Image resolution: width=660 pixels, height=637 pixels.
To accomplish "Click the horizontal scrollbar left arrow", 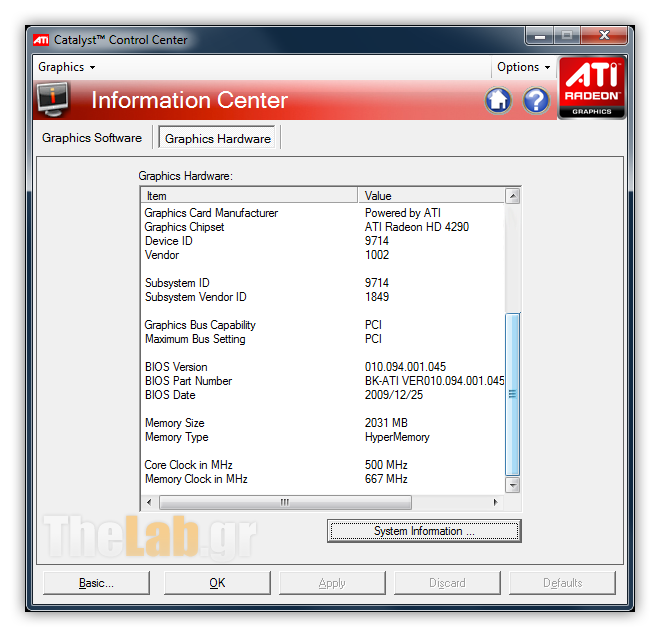I will coord(149,502).
